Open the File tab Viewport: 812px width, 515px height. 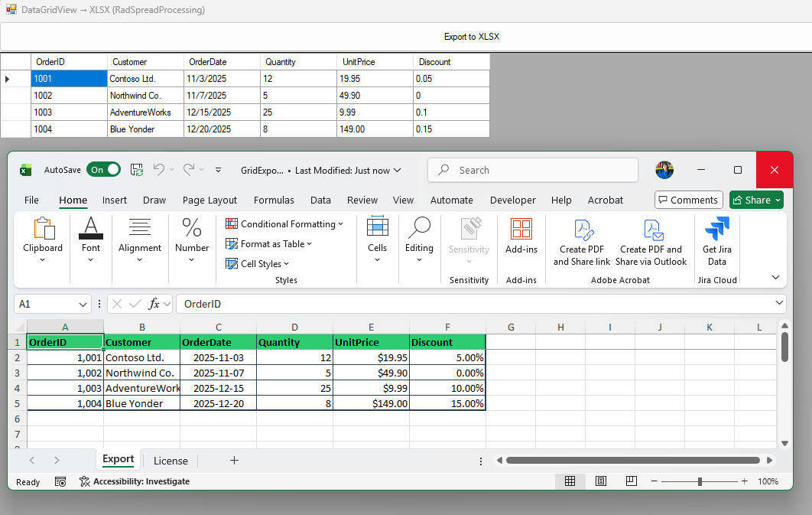click(31, 200)
